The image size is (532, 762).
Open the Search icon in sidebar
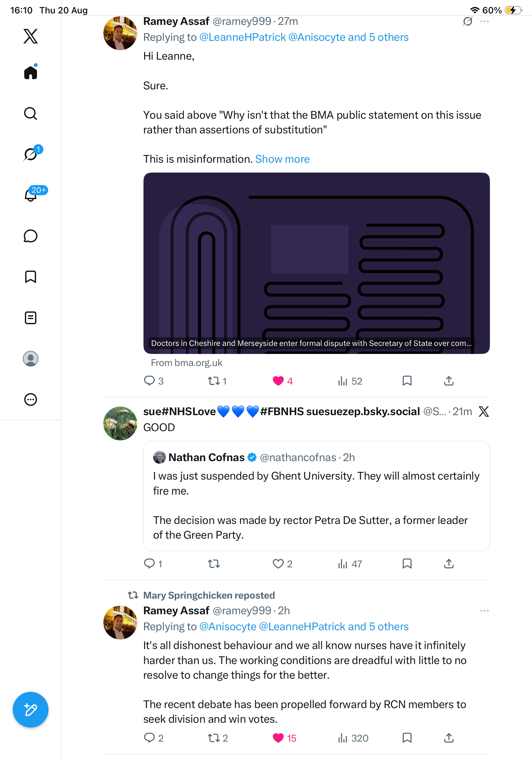[x=31, y=114]
